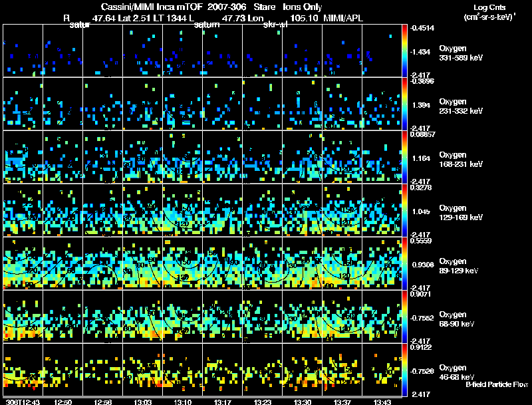The height and width of the screenshot is (405, 532).
Task: Click the 'Oxygen 129-169 keV' row label
Action: [461, 213]
